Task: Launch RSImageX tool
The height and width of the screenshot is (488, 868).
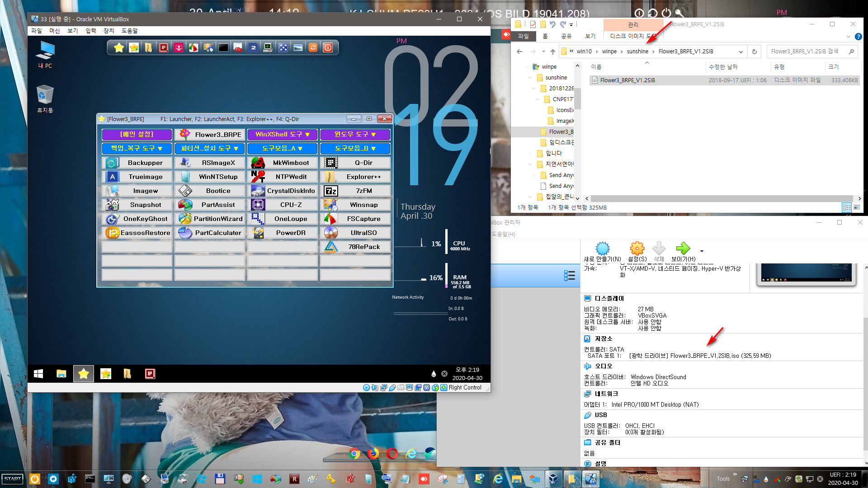Action: (x=210, y=163)
